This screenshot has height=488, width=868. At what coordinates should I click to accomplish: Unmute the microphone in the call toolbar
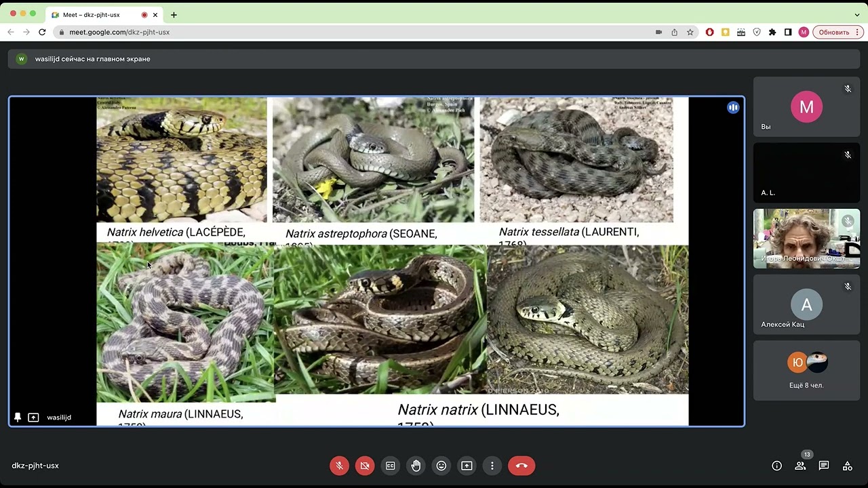pos(340,466)
